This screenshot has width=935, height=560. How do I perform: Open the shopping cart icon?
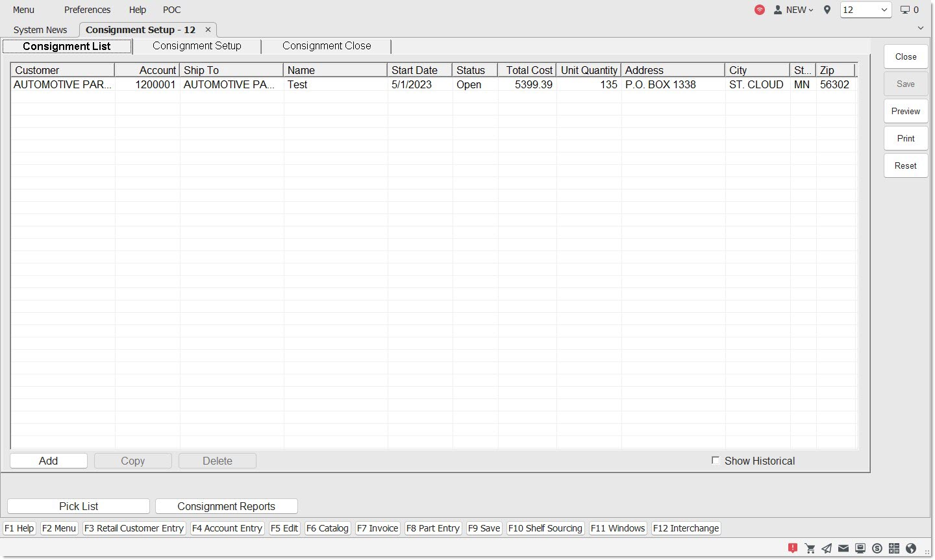tap(810, 548)
